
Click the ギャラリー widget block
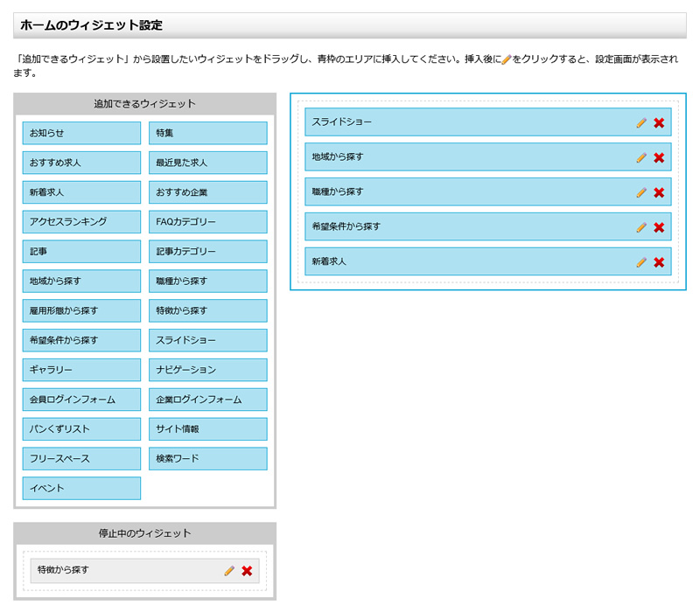click(80, 370)
